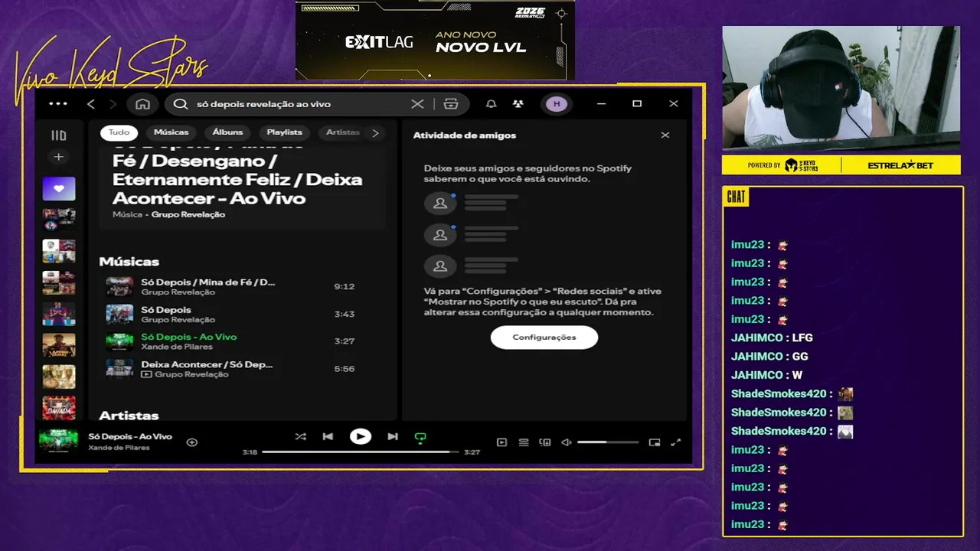The image size is (980, 551).
Task: Select the Artistas filter chip
Action: pyautogui.click(x=342, y=132)
